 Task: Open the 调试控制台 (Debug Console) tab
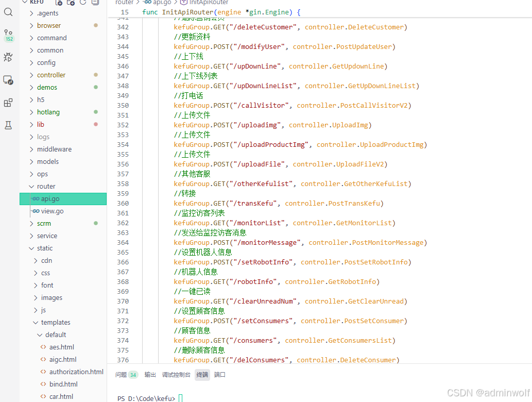[176, 375]
